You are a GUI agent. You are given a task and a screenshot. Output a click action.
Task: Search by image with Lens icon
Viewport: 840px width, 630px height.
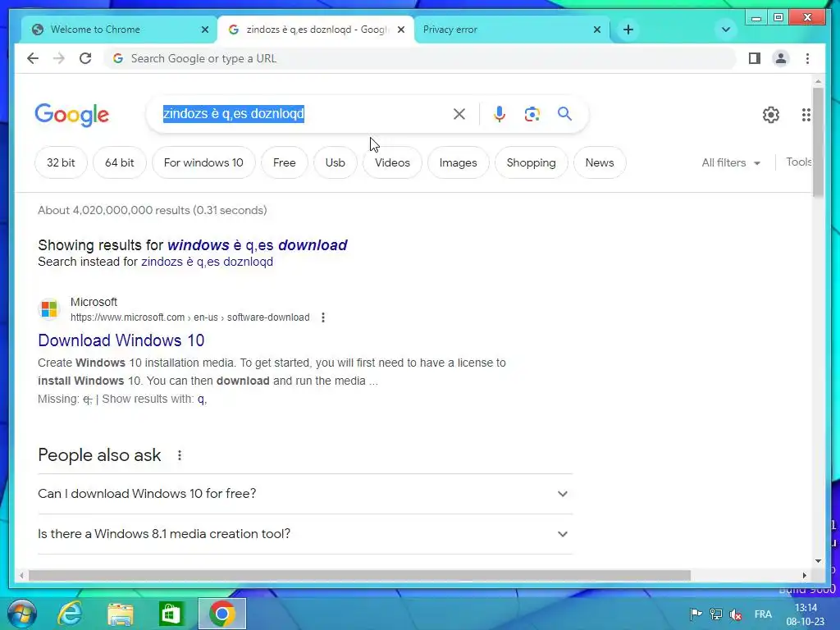532,113
